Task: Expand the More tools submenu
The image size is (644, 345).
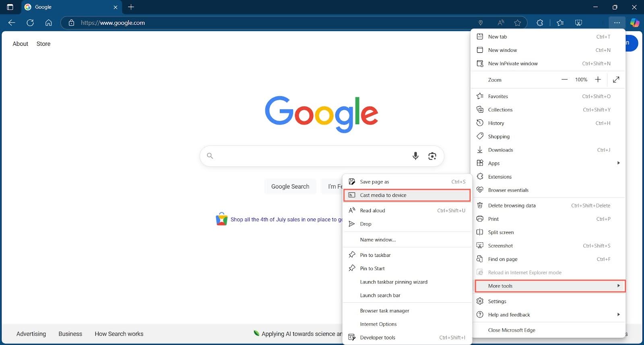Action: click(550, 286)
